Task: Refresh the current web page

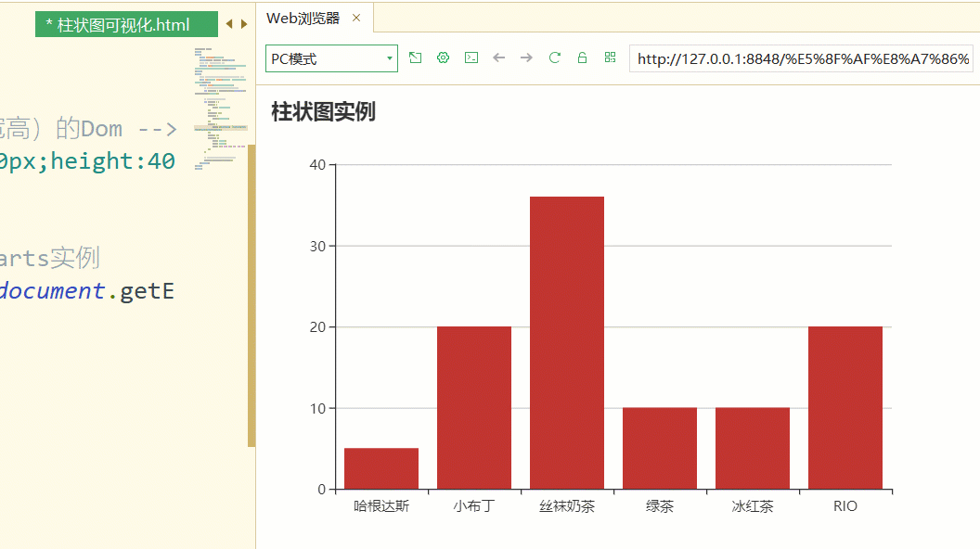Action: point(554,57)
